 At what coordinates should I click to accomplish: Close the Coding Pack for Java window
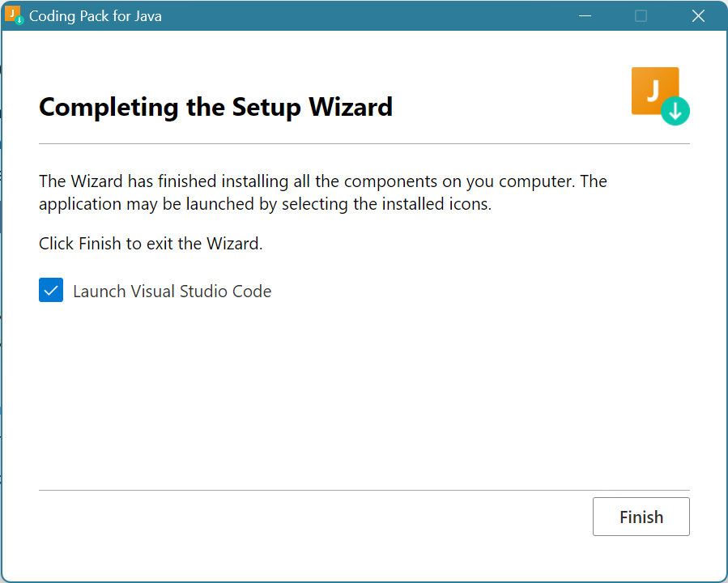(698, 16)
